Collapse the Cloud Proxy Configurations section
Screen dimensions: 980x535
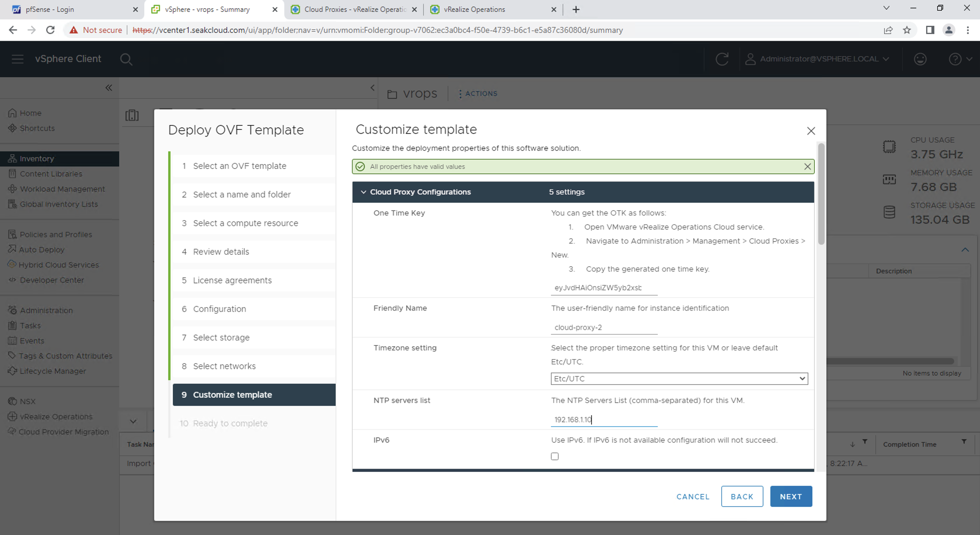[x=363, y=192]
